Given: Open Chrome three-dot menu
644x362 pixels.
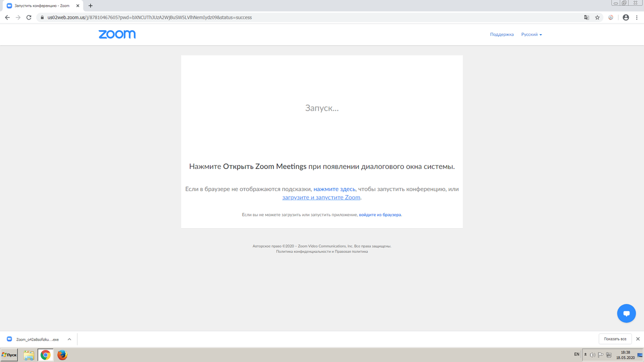Looking at the screenshot, I should (636, 17).
